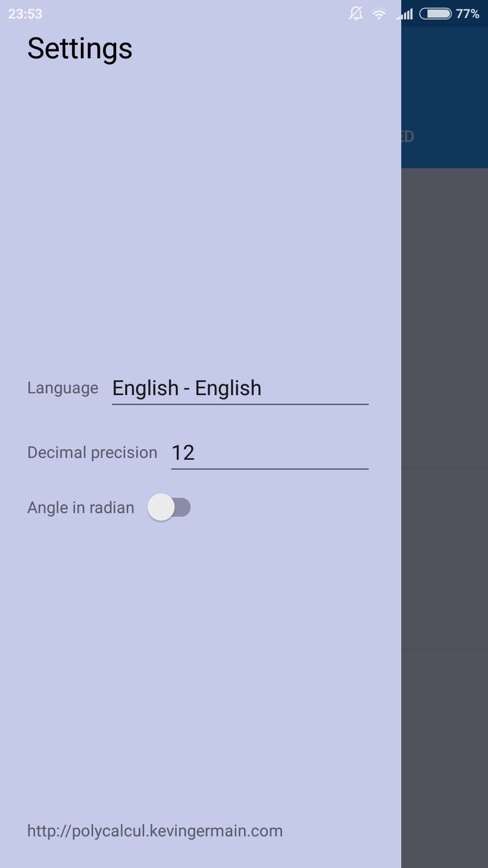Dismiss the drawer via dimmed gray area

click(x=445, y=518)
